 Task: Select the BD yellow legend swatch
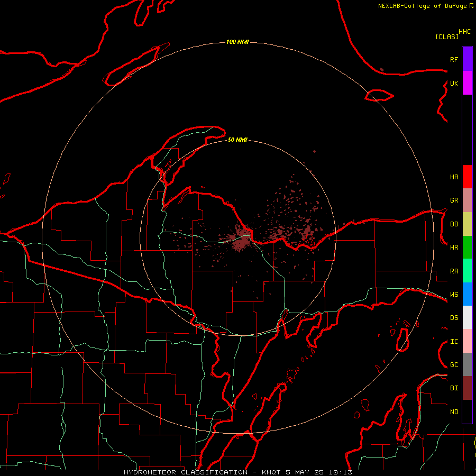tap(467, 224)
